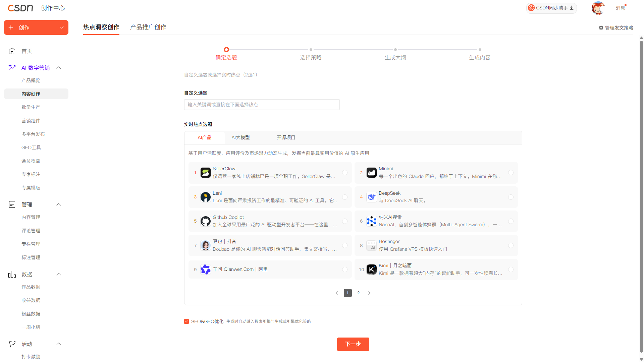Screen dimensions: 644x362
Task: Open 批量生产 in the sidebar
Action: point(31,107)
